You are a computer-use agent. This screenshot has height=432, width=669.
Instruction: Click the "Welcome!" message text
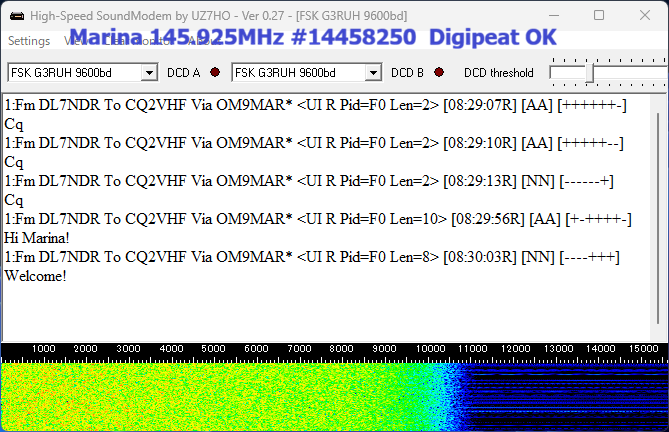[x=35, y=276]
